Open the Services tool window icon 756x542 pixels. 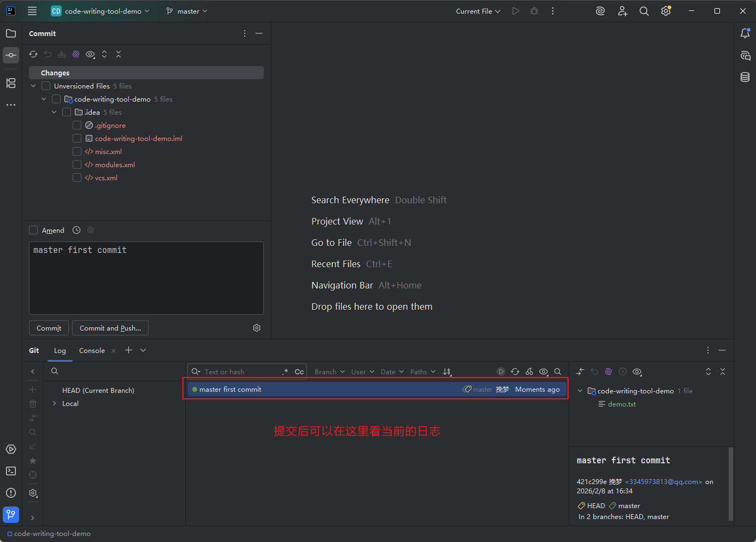[11, 449]
